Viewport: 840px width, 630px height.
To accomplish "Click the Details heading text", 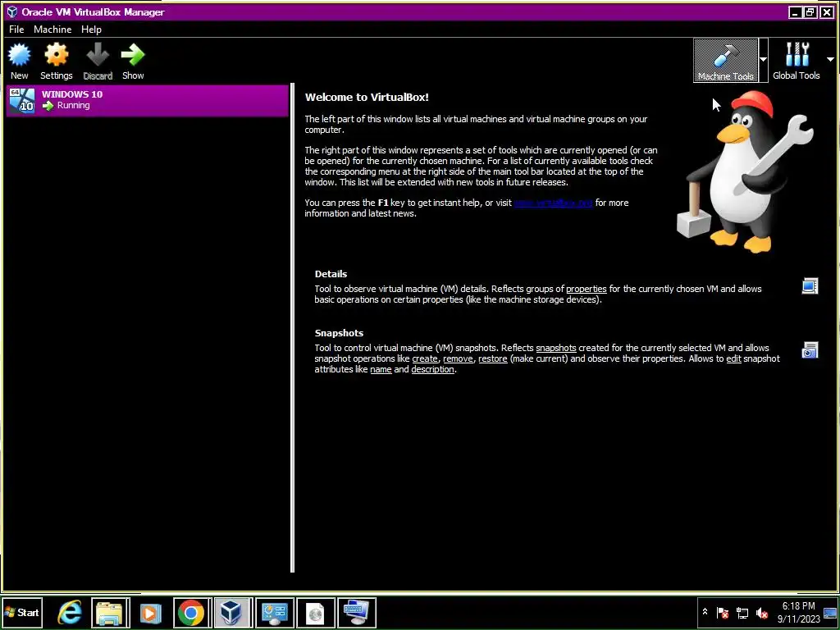I will click(331, 274).
